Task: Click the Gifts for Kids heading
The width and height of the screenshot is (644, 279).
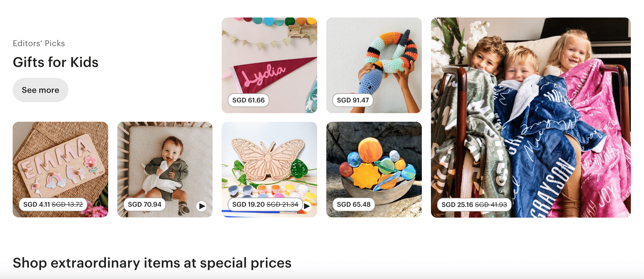Action: (x=55, y=62)
